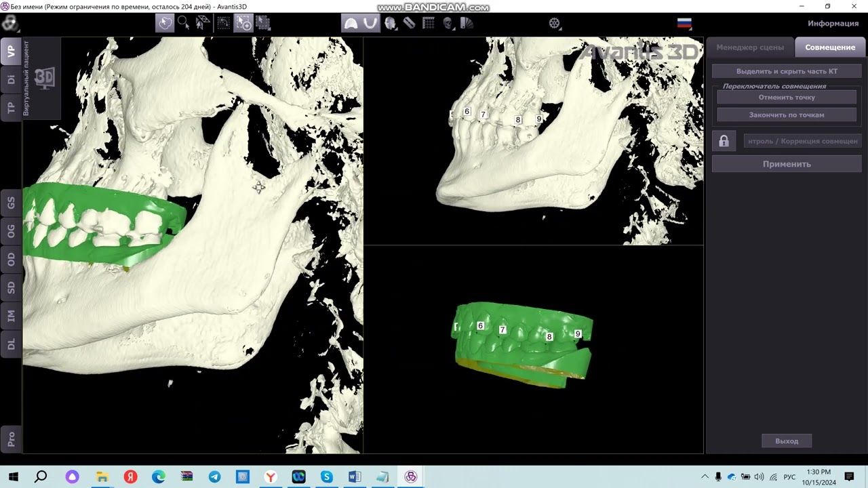Click the lock icon for alignment correction
868x488 pixels.
tap(724, 141)
